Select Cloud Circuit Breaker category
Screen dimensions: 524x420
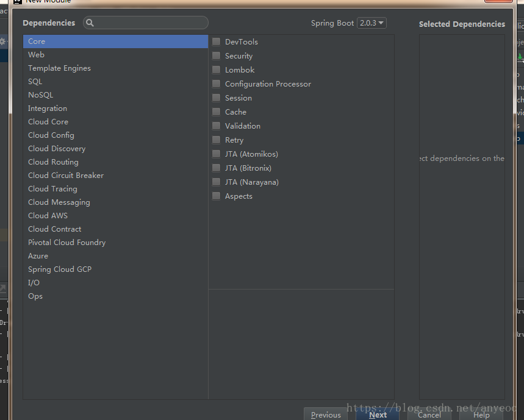(116, 176)
